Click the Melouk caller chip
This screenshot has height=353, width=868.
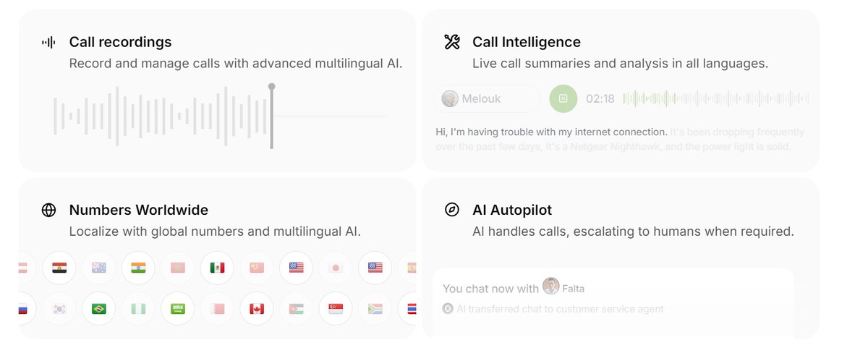[487, 98]
